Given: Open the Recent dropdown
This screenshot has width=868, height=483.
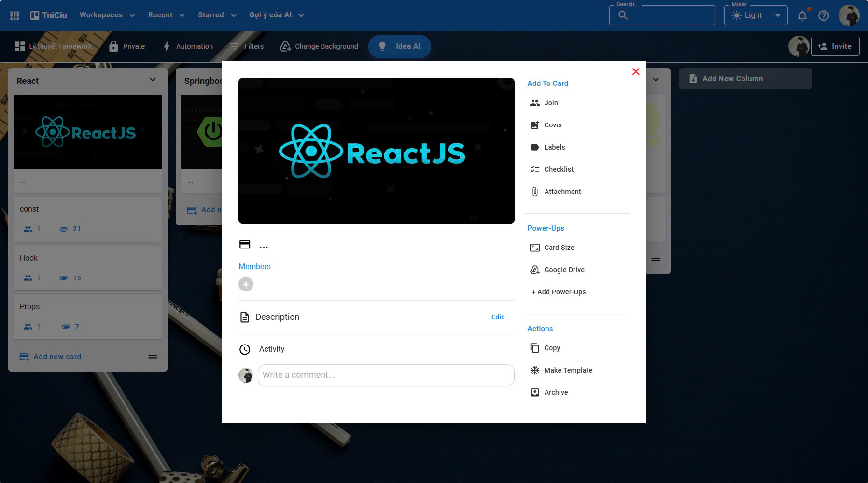Looking at the screenshot, I should pyautogui.click(x=166, y=15).
